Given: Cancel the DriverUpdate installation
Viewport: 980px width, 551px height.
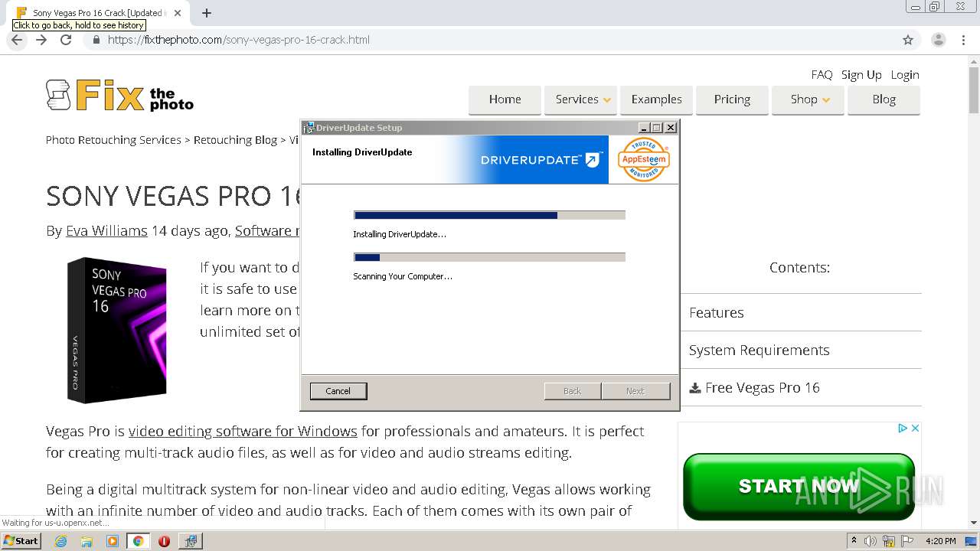Looking at the screenshot, I should 338,391.
